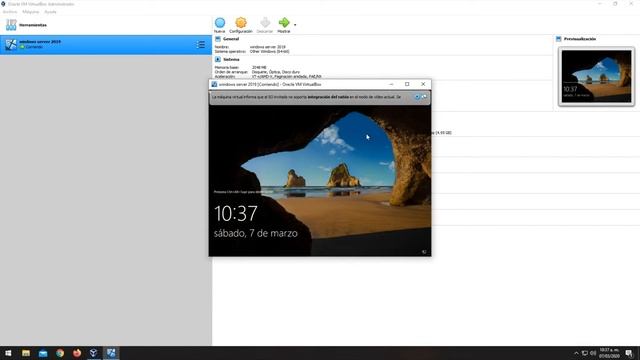Click the Oracle VM VirtualBox app icon in title bar
640x360 pixels.
3,4
